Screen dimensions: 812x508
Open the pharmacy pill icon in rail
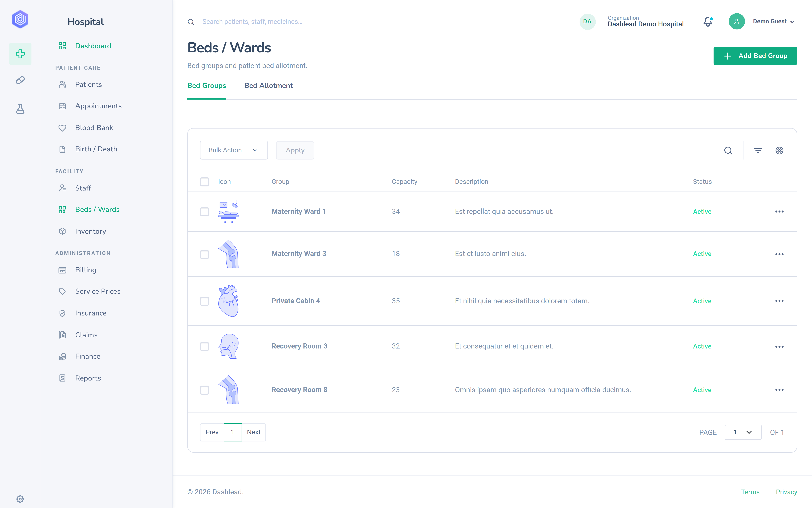20,80
